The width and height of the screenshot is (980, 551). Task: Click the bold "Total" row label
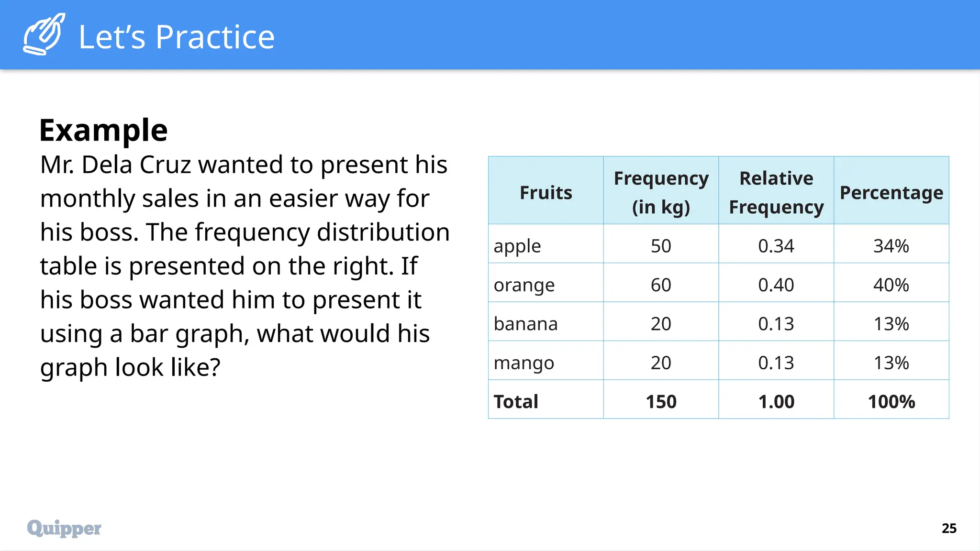coord(516,402)
